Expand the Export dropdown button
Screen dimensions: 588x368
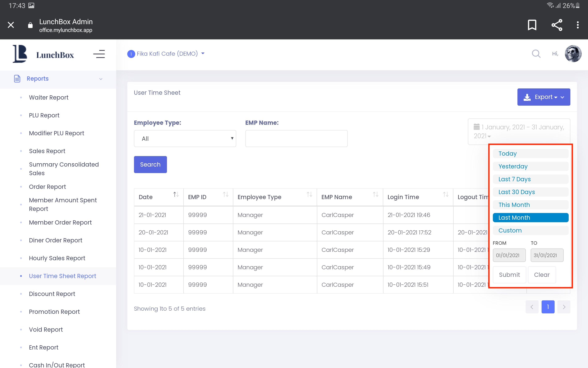(x=543, y=97)
